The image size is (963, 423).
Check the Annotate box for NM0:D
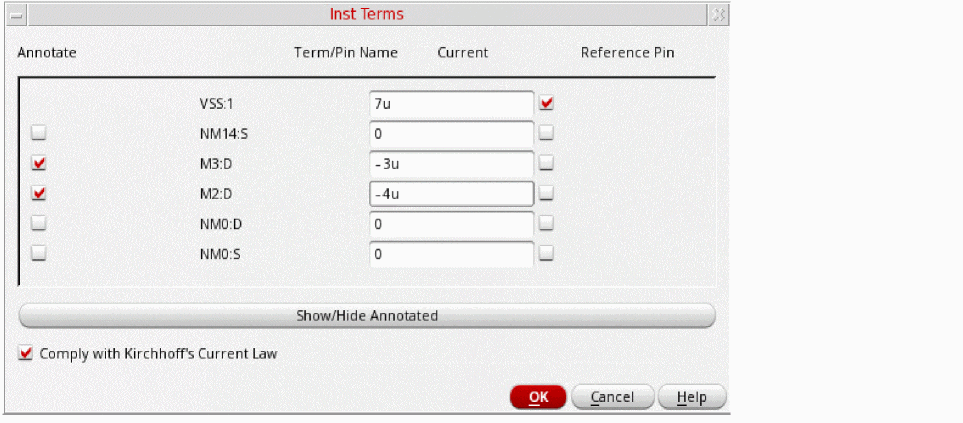(39, 223)
